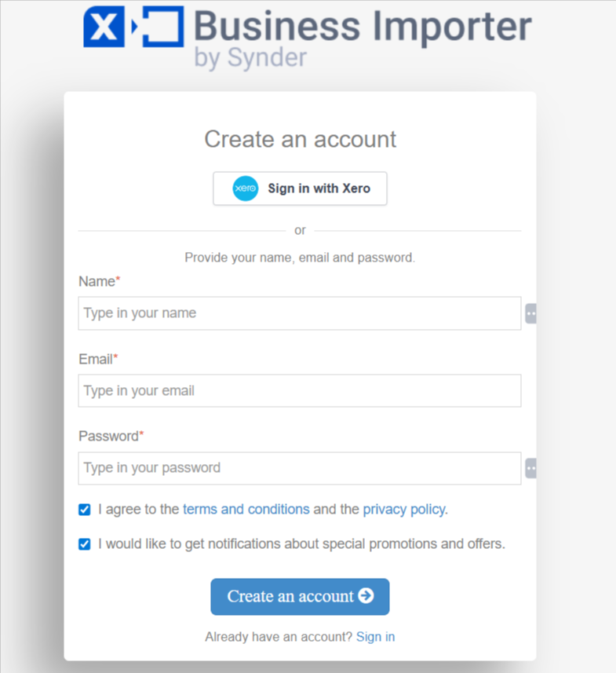The width and height of the screenshot is (616, 673).
Task: Focus the 'Type in your password' field
Action: 299,468
